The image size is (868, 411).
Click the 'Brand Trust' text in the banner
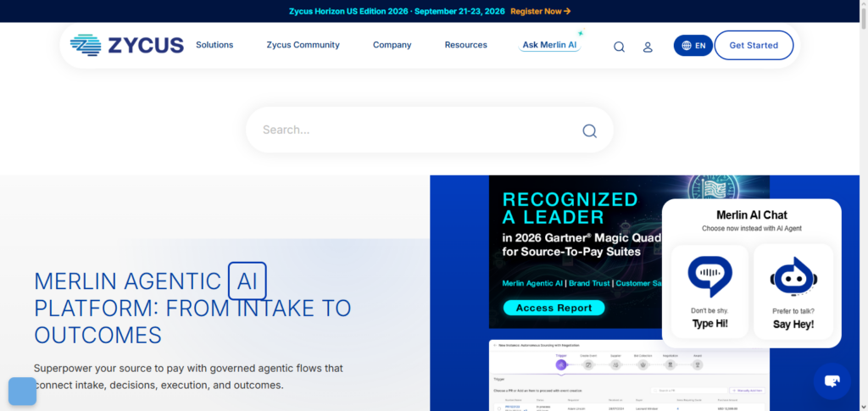589,283
